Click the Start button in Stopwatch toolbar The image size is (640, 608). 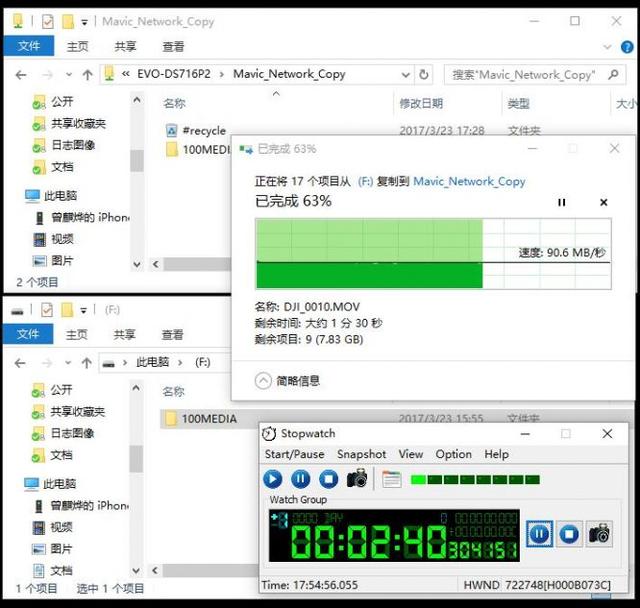point(273,479)
